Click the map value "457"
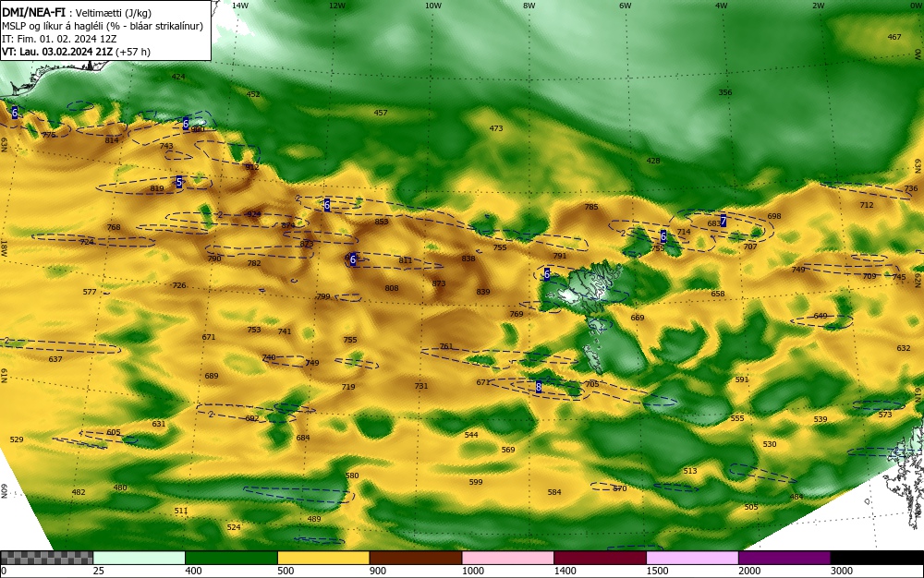Screen dimensions: 924x578 coord(381,112)
